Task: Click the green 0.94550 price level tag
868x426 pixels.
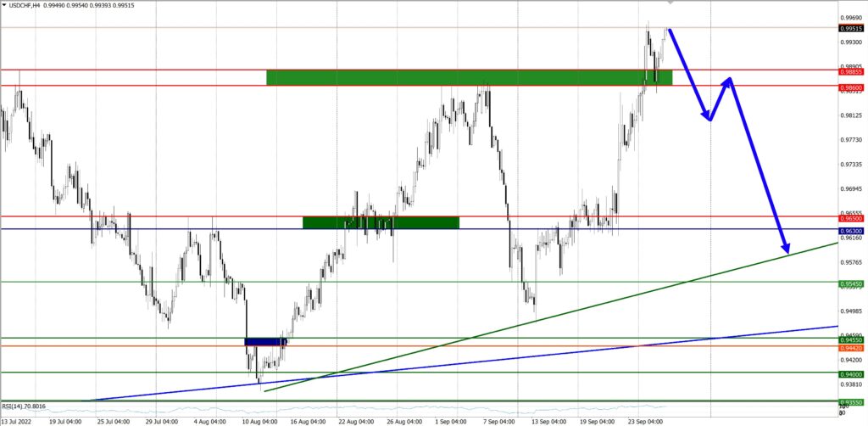Action: (850, 339)
